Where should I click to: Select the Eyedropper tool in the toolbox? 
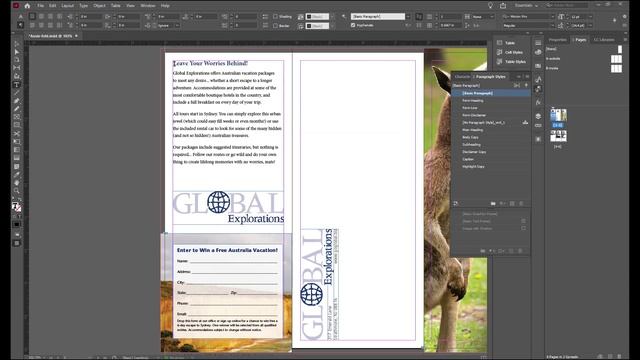point(17,175)
